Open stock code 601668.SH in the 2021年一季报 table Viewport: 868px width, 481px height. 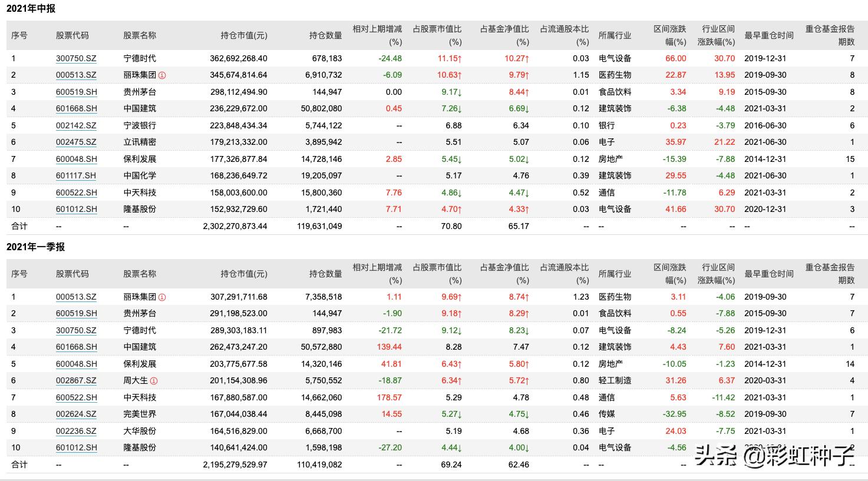(77, 347)
